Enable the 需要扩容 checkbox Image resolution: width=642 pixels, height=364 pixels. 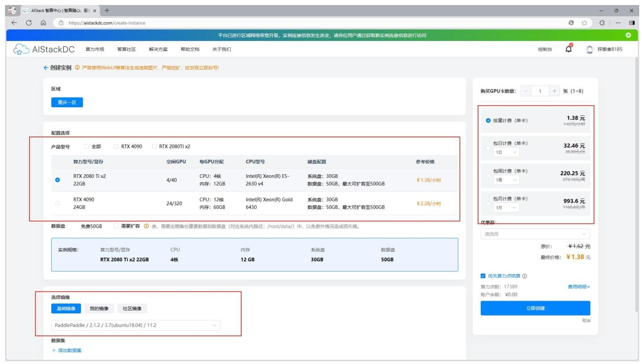pos(116,226)
